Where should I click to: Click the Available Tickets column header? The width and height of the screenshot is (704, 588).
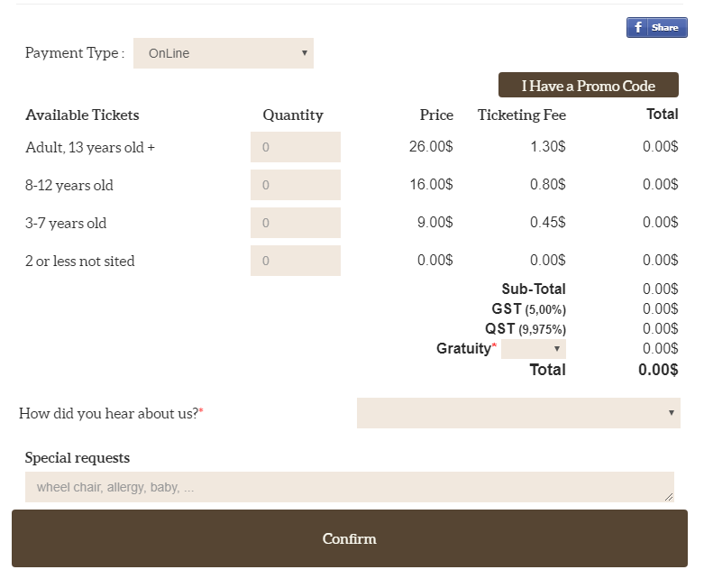pos(82,115)
